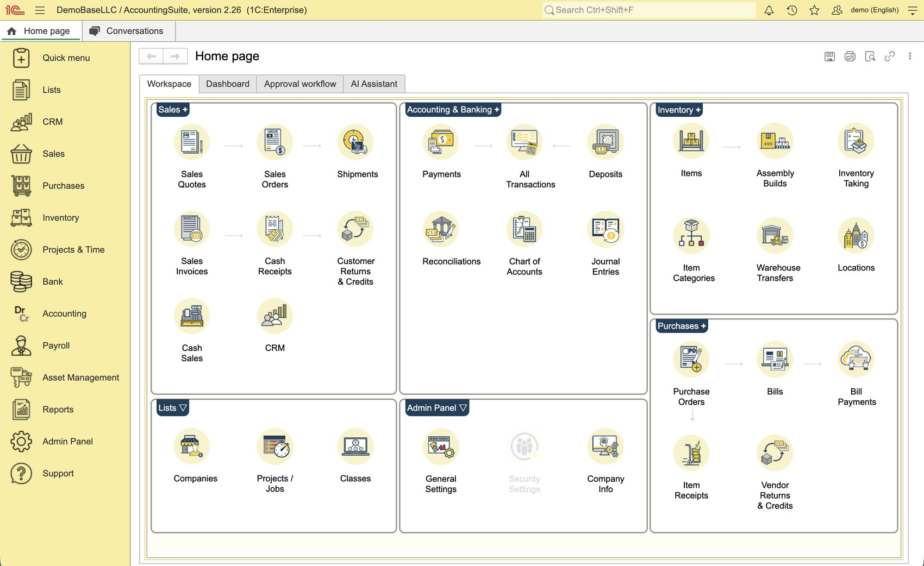Open the Projects / Jobs icon
Screen dimensions: 924x566
point(275,446)
